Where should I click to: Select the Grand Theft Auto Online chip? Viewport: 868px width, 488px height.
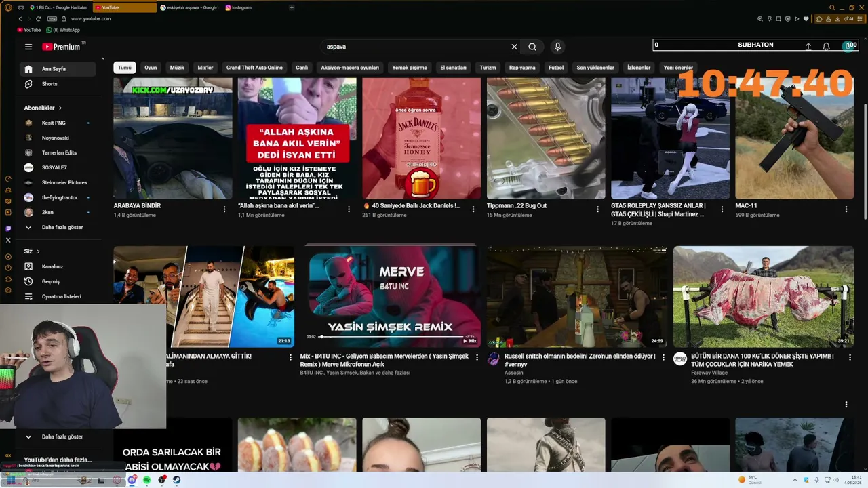tap(254, 68)
